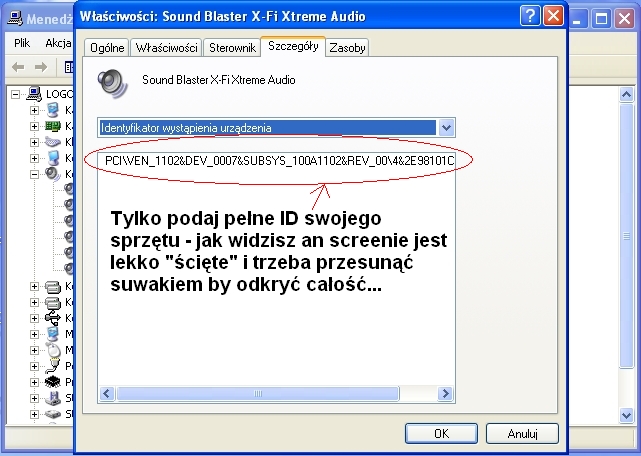Select the Szczegóły tab
The height and width of the screenshot is (456, 641).
[293, 46]
